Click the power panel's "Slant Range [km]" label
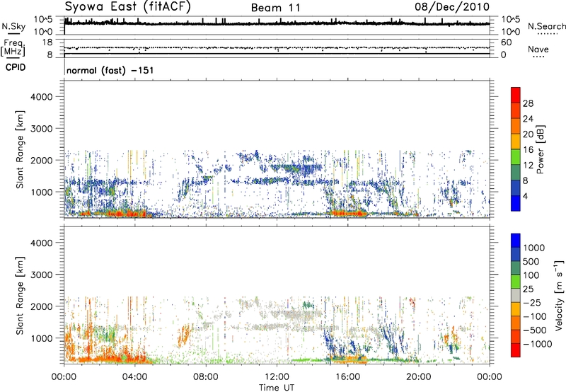This screenshot has width=566, height=392. tap(20, 149)
